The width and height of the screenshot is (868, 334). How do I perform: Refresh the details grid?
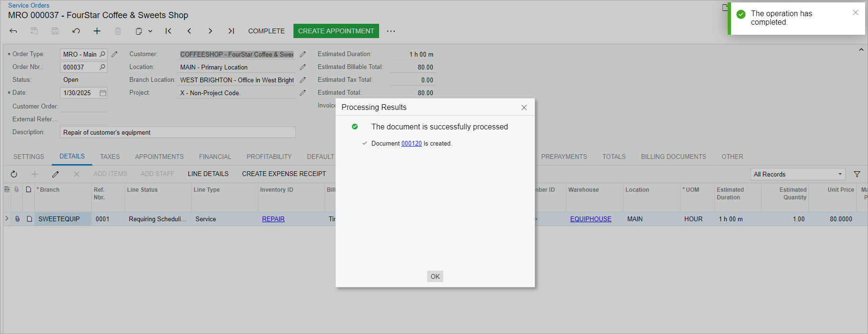coord(14,174)
